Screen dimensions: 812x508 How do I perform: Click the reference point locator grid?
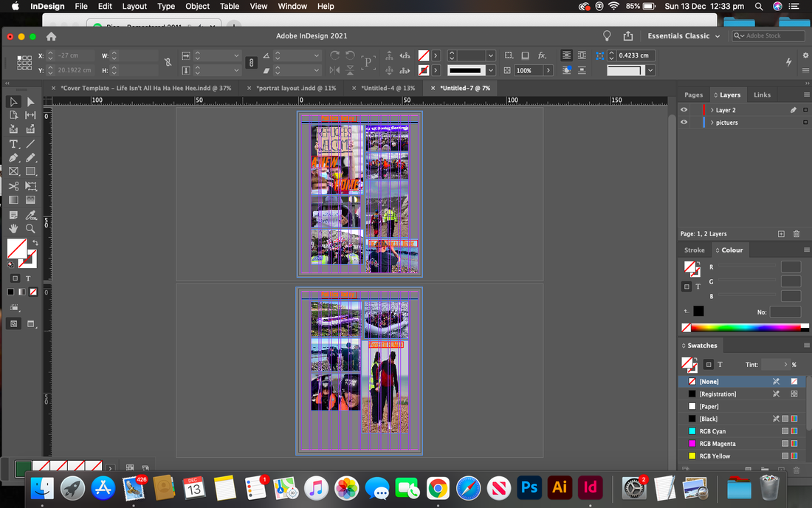click(x=24, y=63)
